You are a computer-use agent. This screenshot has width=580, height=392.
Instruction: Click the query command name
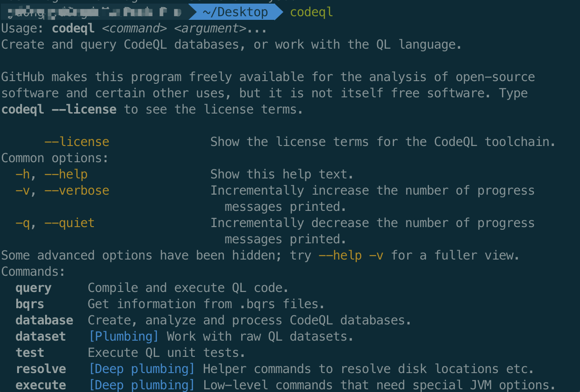(x=33, y=288)
